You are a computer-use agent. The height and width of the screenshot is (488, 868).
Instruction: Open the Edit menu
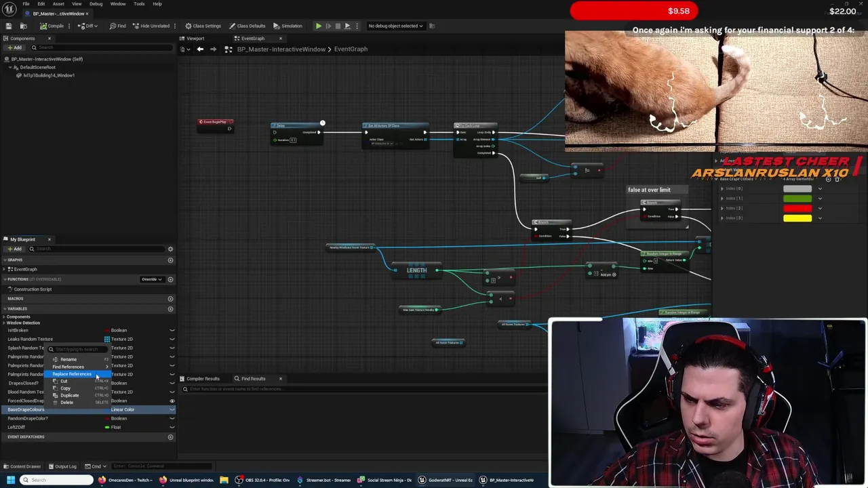click(x=41, y=4)
